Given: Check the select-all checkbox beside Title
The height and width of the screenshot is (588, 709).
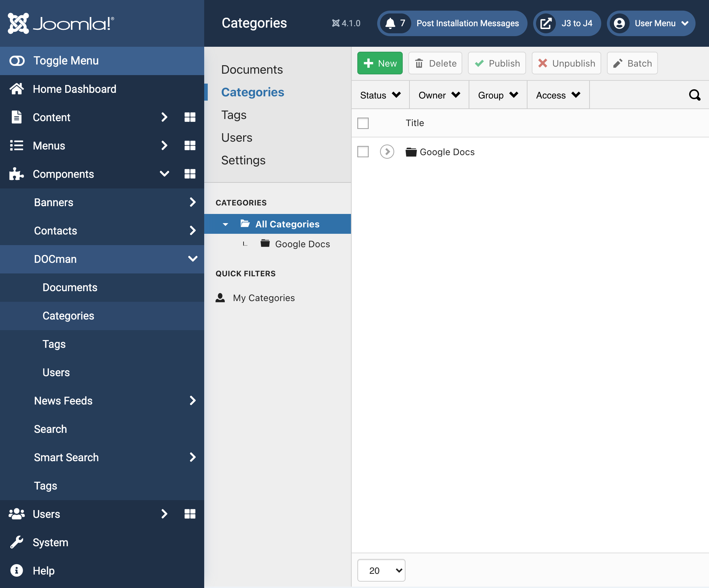Looking at the screenshot, I should coord(363,123).
